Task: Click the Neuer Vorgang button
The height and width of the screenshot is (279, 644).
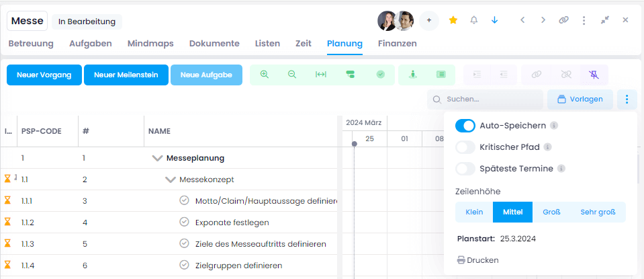Action: click(44, 75)
